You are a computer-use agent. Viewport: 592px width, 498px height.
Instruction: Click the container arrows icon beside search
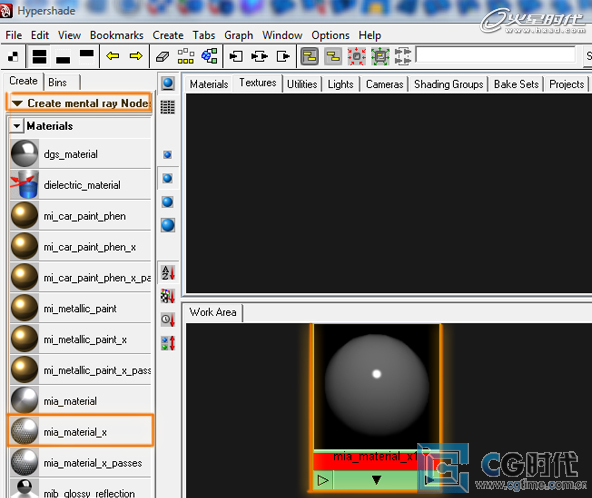tap(403, 57)
